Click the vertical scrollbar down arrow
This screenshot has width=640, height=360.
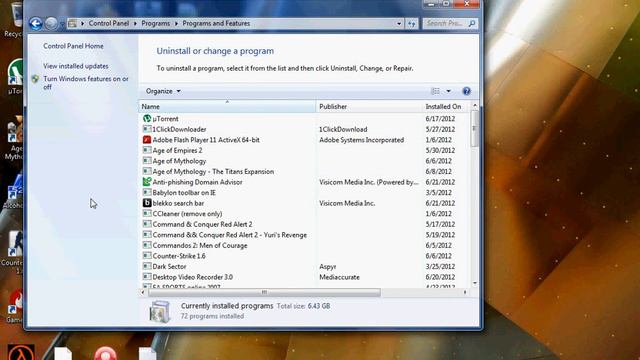tap(475, 283)
